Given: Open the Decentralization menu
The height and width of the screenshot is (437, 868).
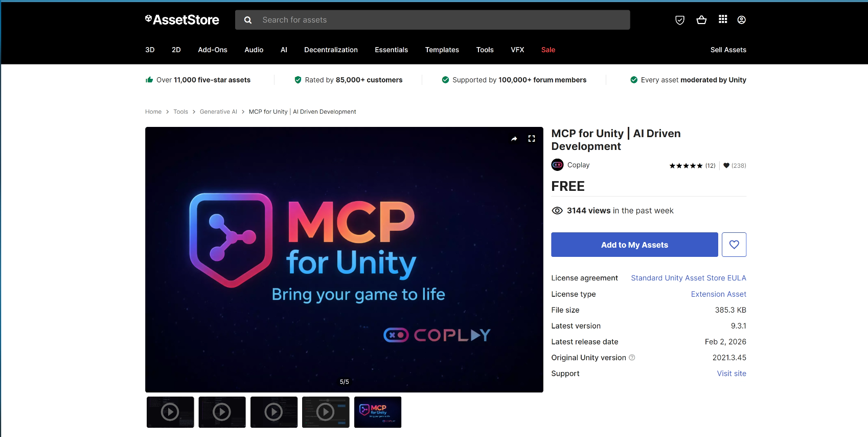Looking at the screenshot, I should pos(331,50).
